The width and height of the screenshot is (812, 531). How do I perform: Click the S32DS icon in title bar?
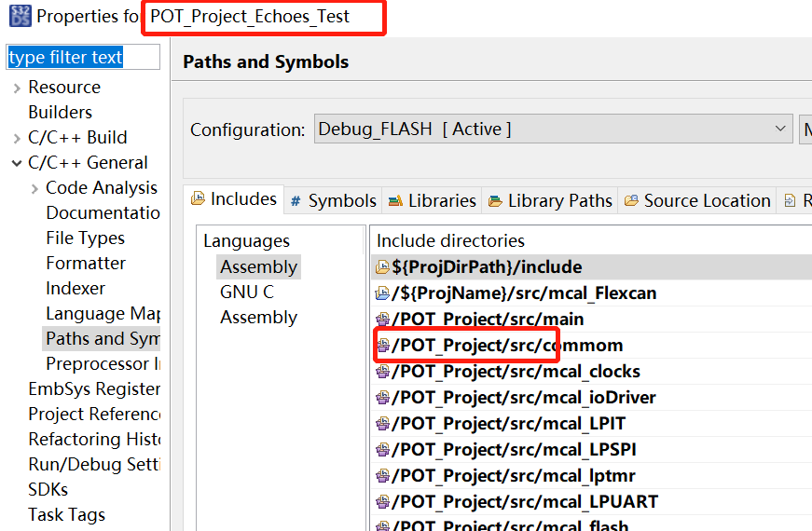19,16
